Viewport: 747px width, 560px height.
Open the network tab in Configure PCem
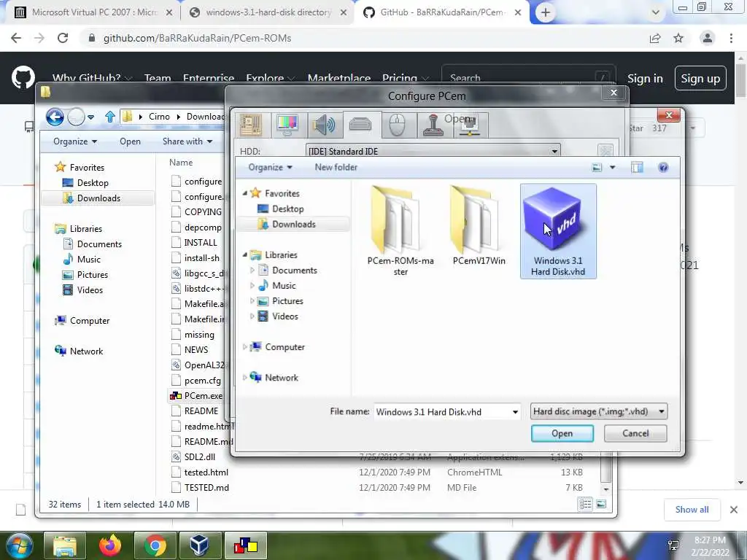pos(470,125)
